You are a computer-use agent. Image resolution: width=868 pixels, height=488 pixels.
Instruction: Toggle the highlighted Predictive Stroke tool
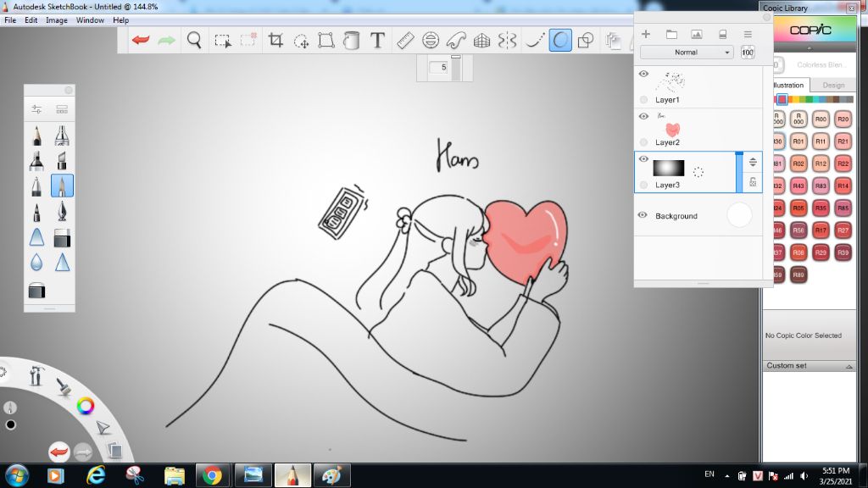560,40
